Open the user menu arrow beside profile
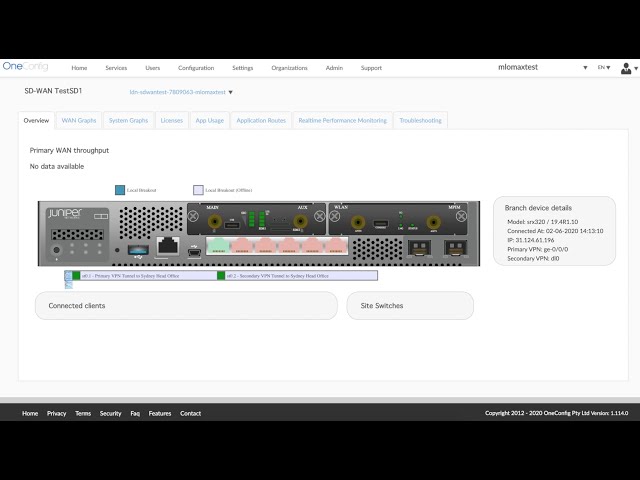Image resolution: width=640 pixels, height=480 pixels. [x=636, y=69]
